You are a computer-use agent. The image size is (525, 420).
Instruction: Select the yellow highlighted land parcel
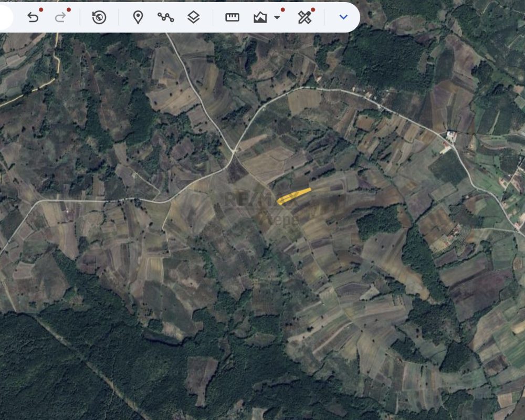(294, 196)
